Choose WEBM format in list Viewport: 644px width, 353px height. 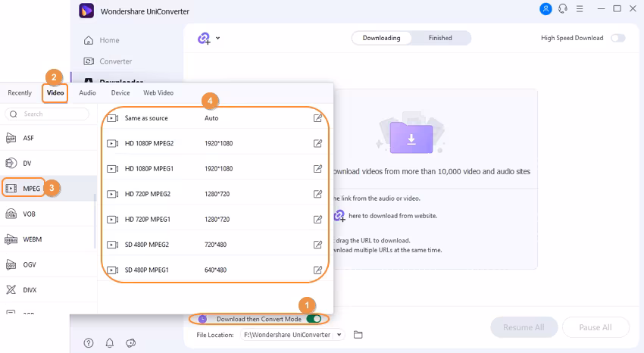(48, 239)
